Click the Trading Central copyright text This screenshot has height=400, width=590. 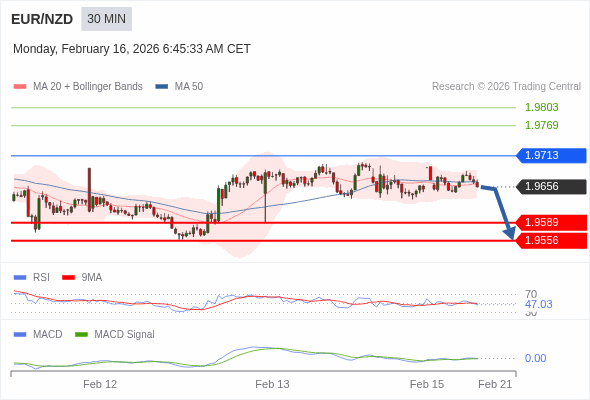[506, 87]
